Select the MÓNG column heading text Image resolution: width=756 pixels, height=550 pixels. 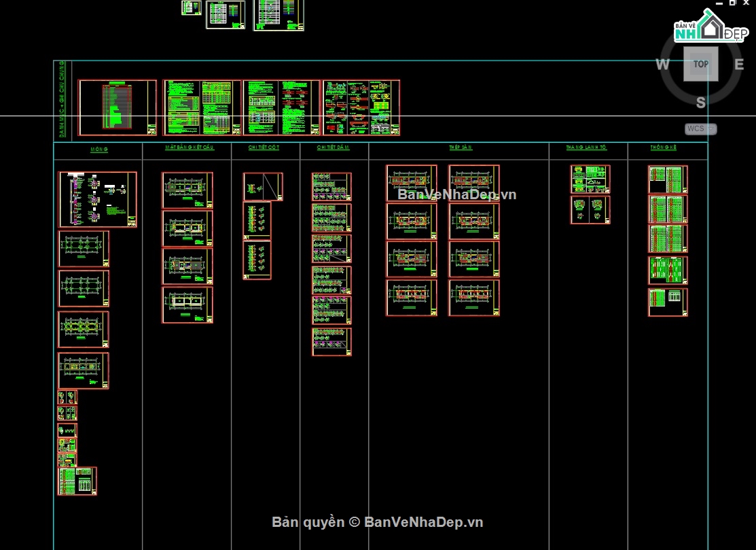pyautogui.click(x=98, y=150)
